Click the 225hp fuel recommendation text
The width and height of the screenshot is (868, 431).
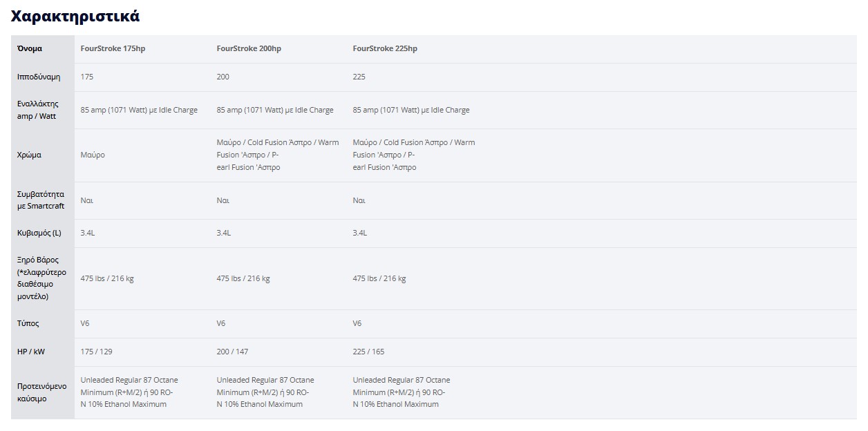click(x=402, y=392)
